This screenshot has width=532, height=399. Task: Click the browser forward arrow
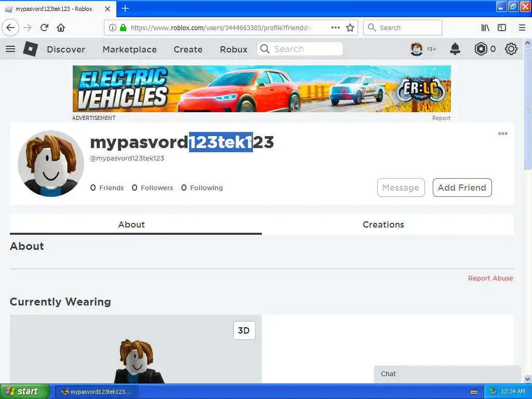pyautogui.click(x=28, y=28)
